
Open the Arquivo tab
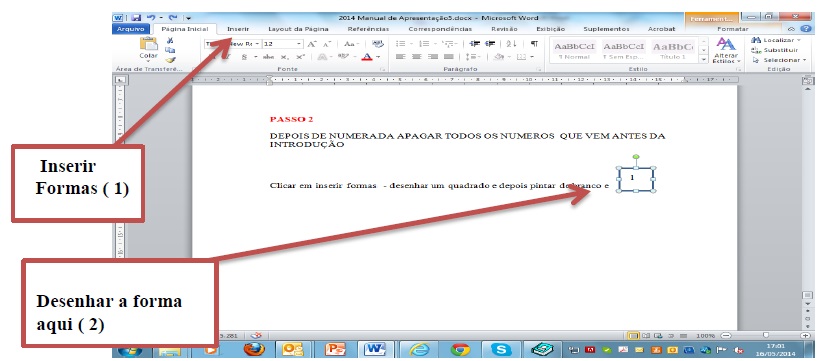[x=131, y=29]
